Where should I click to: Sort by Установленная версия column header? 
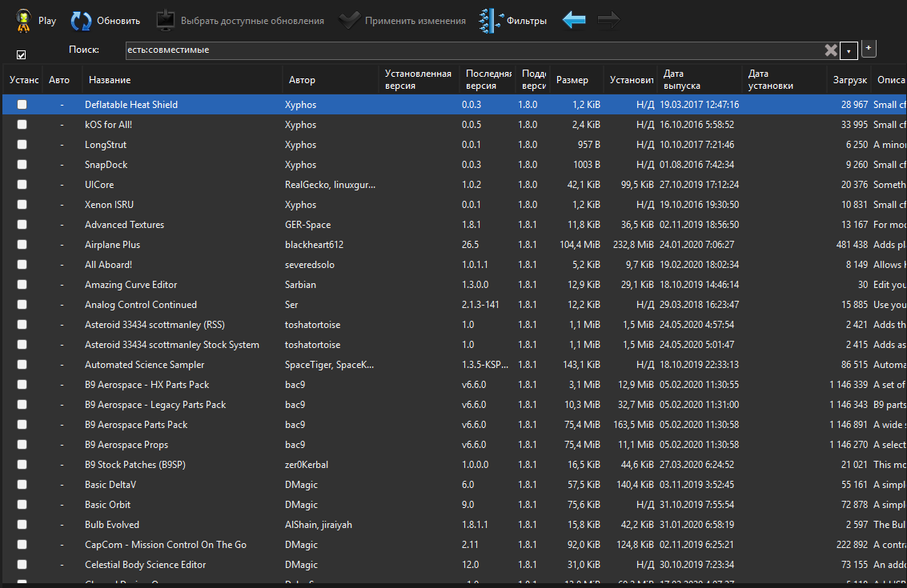(419, 80)
